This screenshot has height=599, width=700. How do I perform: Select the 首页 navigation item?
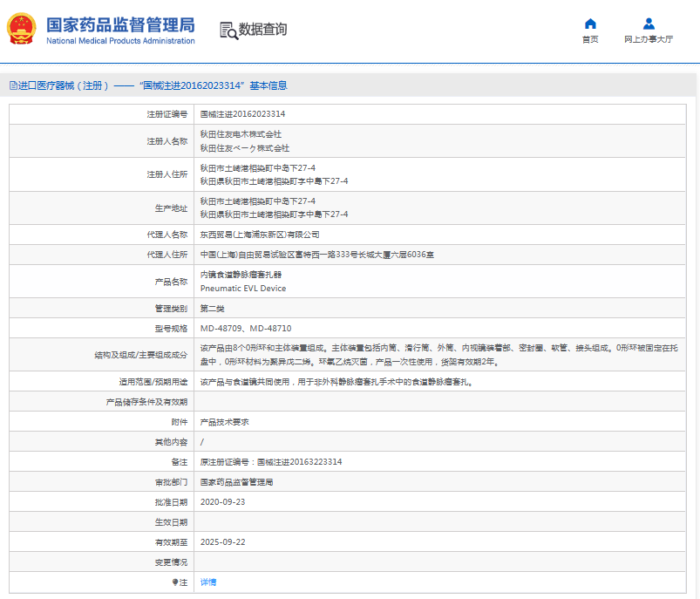(589, 39)
